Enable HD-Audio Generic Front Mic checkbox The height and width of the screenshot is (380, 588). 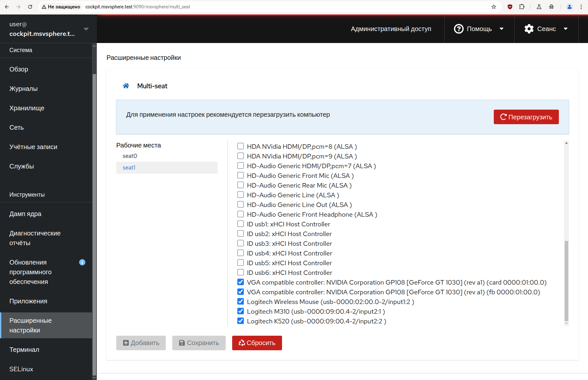pyautogui.click(x=241, y=175)
